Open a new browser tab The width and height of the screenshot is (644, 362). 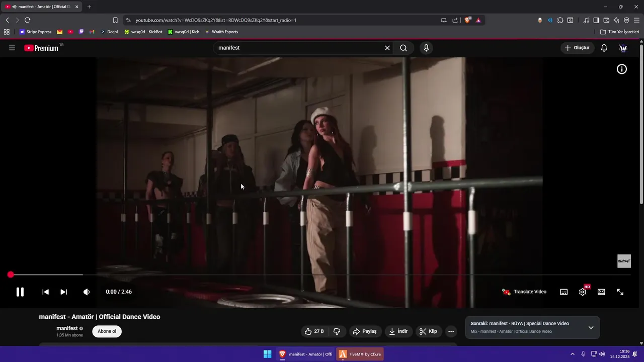pyautogui.click(x=89, y=7)
